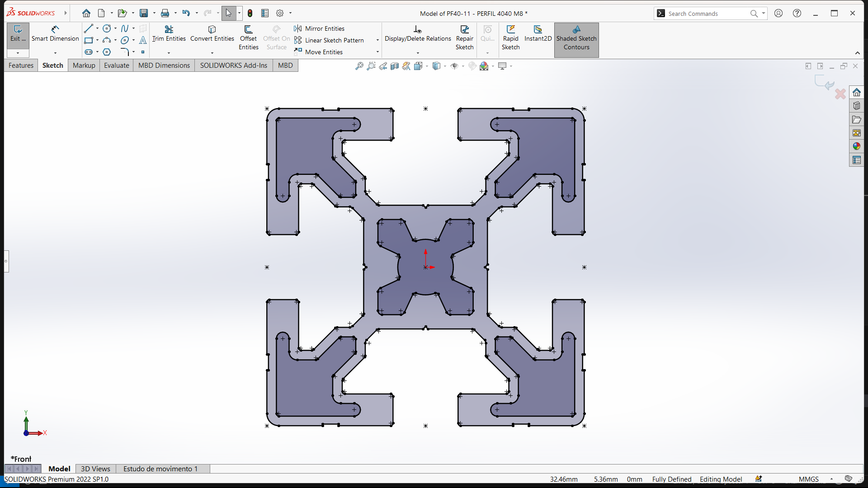This screenshot has width=868, height=488.
Task: Select the Text sketch tool
Action: tap(143, 40)
